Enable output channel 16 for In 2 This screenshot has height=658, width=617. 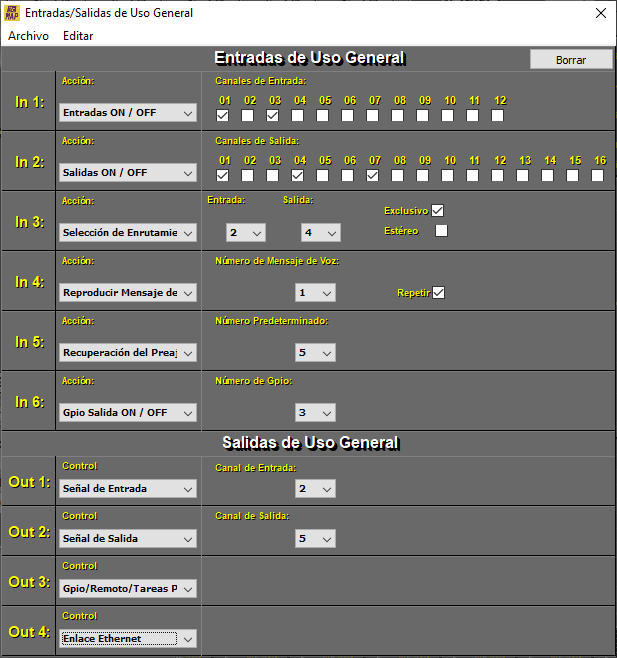pos(597,176)
